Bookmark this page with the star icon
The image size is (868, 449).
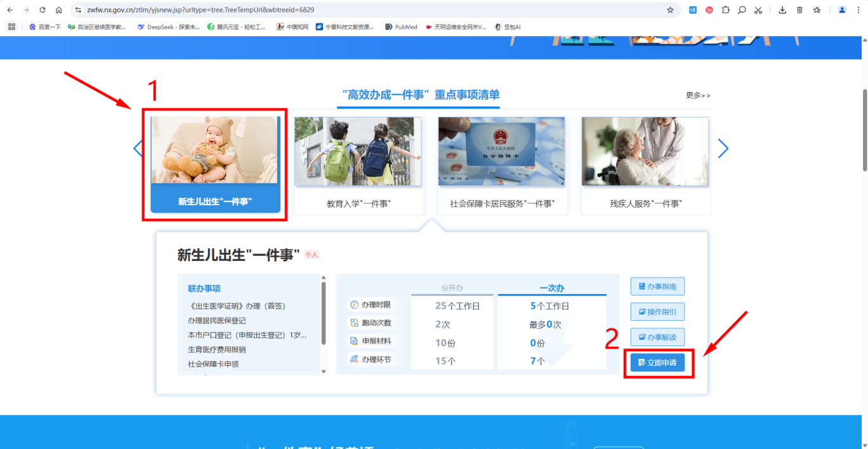tap(670, 10)
